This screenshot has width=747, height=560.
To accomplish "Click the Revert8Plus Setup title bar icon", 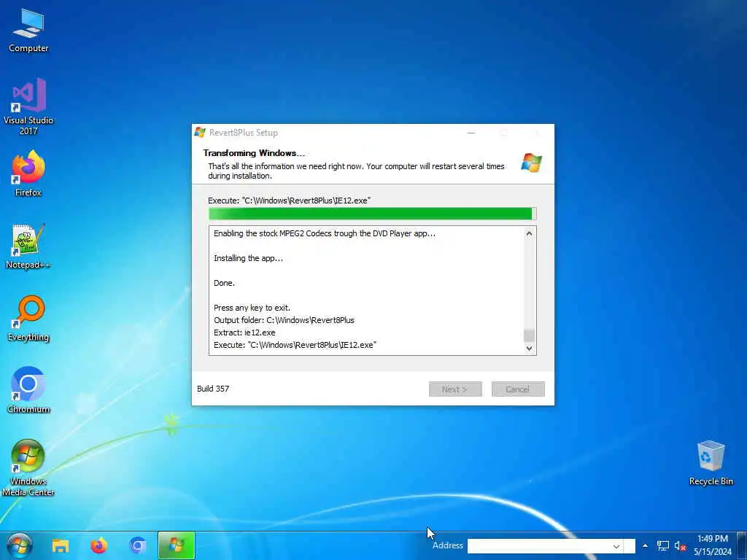I will pos(200,133).
